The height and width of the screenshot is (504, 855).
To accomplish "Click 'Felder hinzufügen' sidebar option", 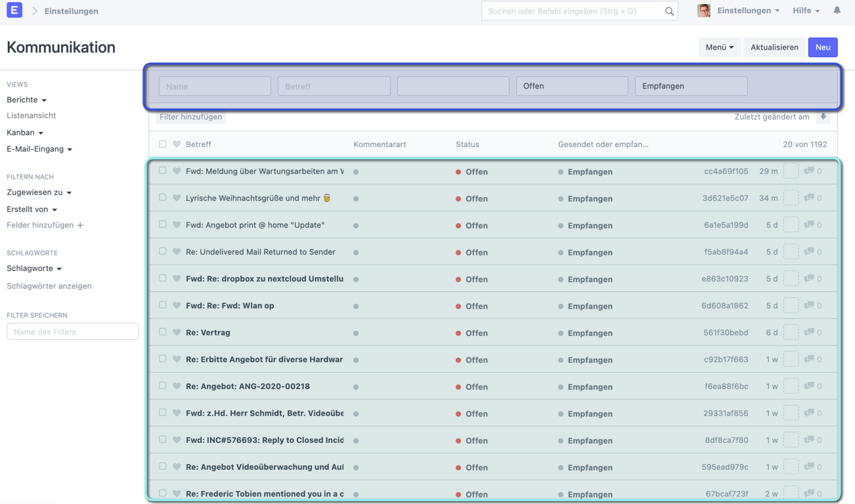I will tap(40, 225).
